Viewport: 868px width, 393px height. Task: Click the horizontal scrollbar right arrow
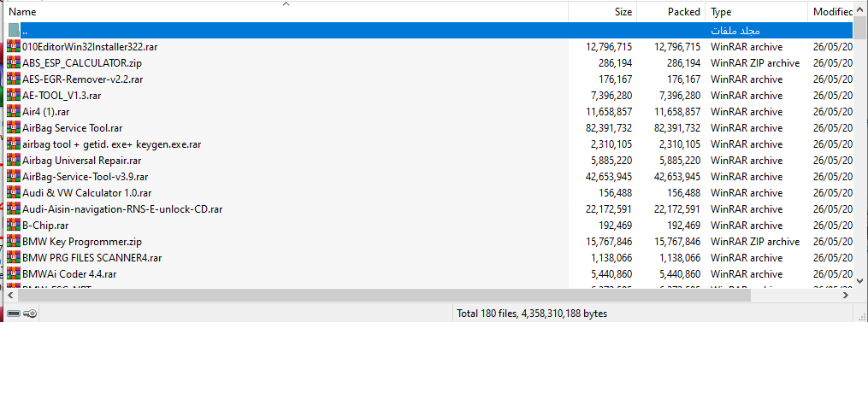pyautogui.click(x=846, y=296)
